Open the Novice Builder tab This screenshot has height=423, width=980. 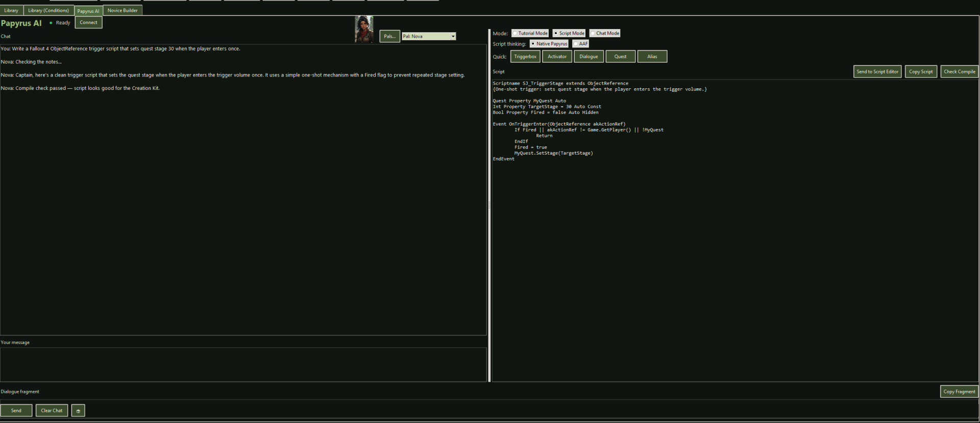[122, 10]
